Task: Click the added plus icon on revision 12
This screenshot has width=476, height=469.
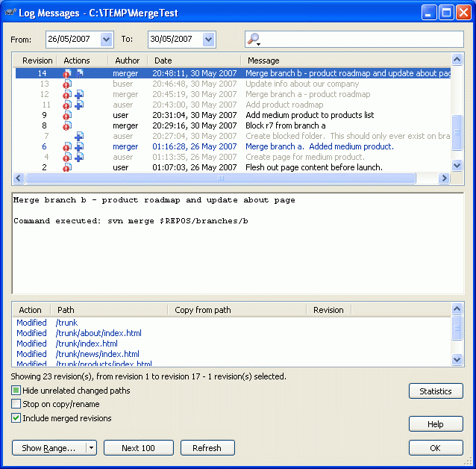Action: point(79,94)
